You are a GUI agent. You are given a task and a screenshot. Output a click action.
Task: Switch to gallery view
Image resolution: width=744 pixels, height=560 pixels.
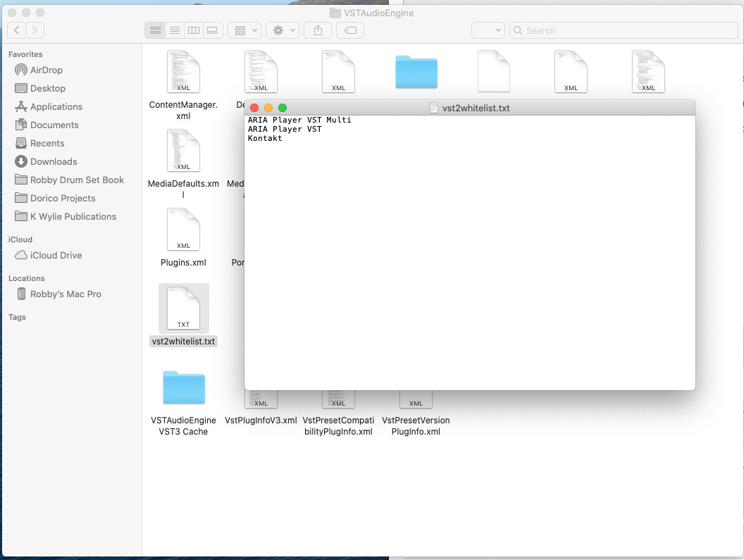[213, 30]
